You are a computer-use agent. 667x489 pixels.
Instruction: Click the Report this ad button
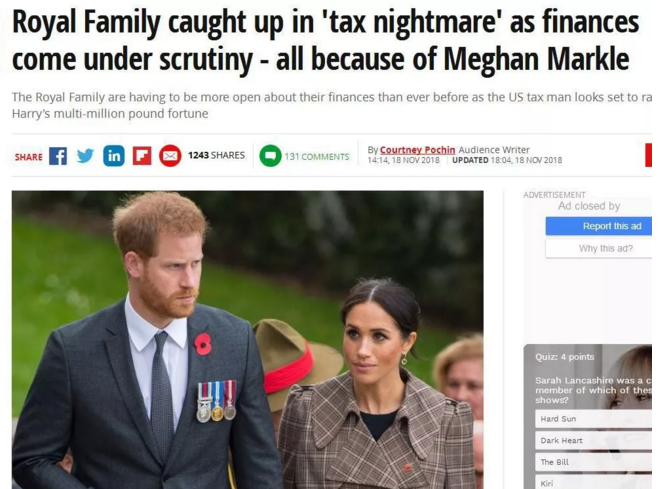pyautogui.click(x=599, y=226)
